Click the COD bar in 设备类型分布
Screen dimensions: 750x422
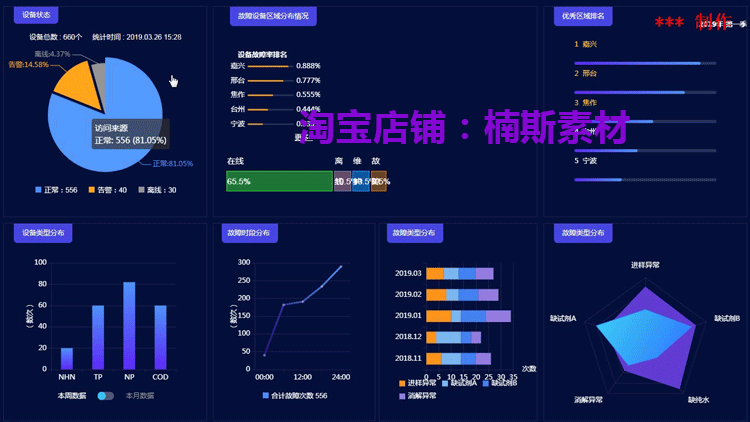160,337
